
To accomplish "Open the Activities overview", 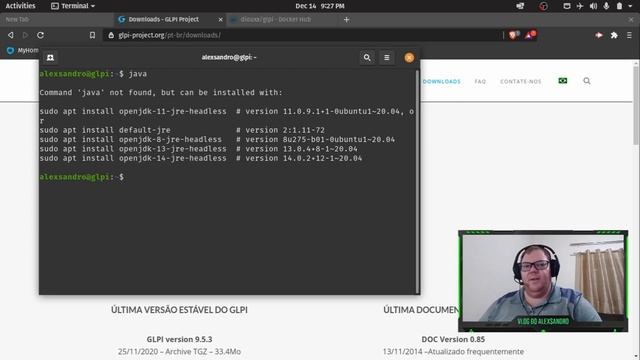I will (x=20, y=6).
